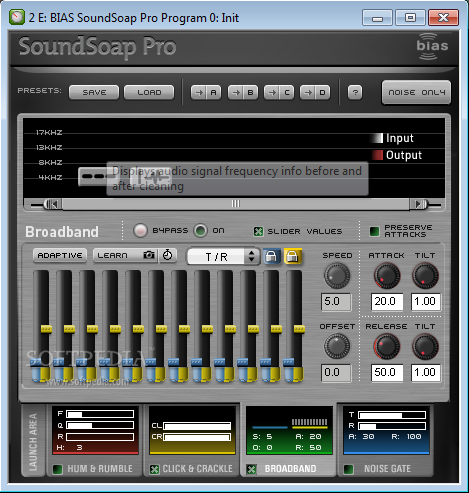Click the stopwatch timed learn icon

(167, 255)
